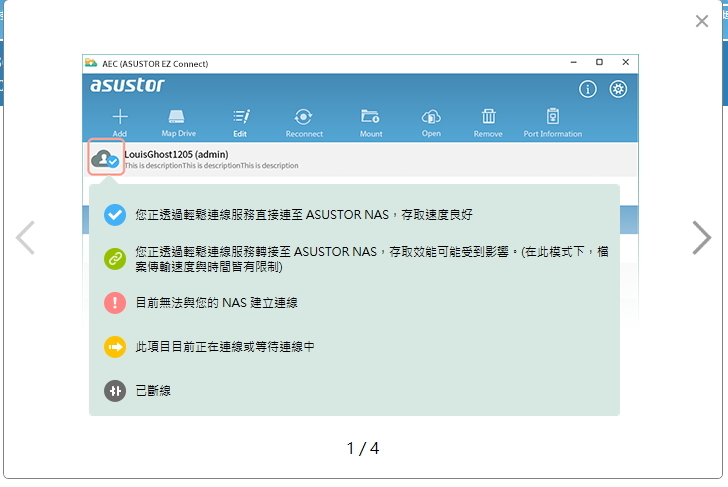Click the Open cloud icon
This screenshot has width=728, height=487.
pos(431,117)
